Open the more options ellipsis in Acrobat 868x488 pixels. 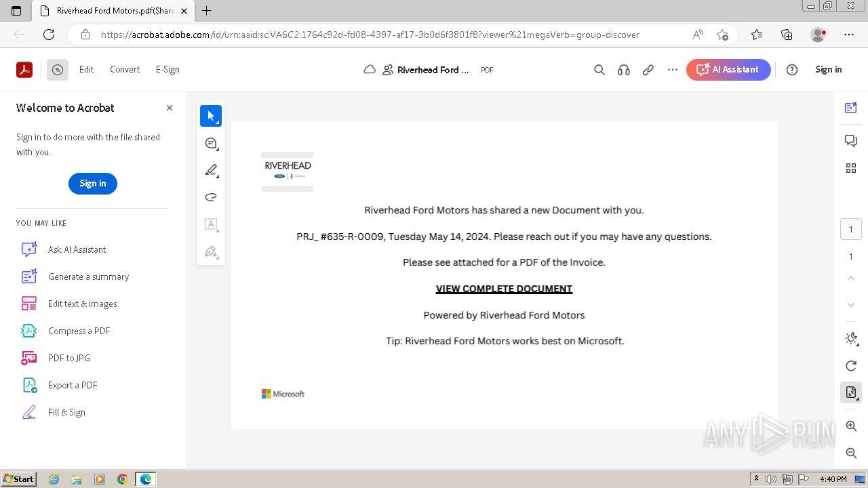[x=673, y=70]
